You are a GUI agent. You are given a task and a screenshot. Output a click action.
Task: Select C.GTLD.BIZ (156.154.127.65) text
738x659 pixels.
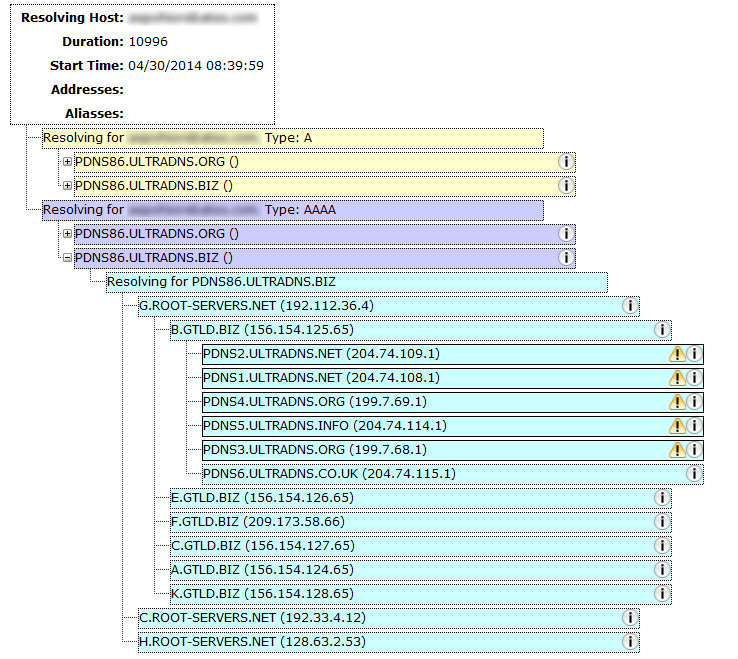coord(263,546)
